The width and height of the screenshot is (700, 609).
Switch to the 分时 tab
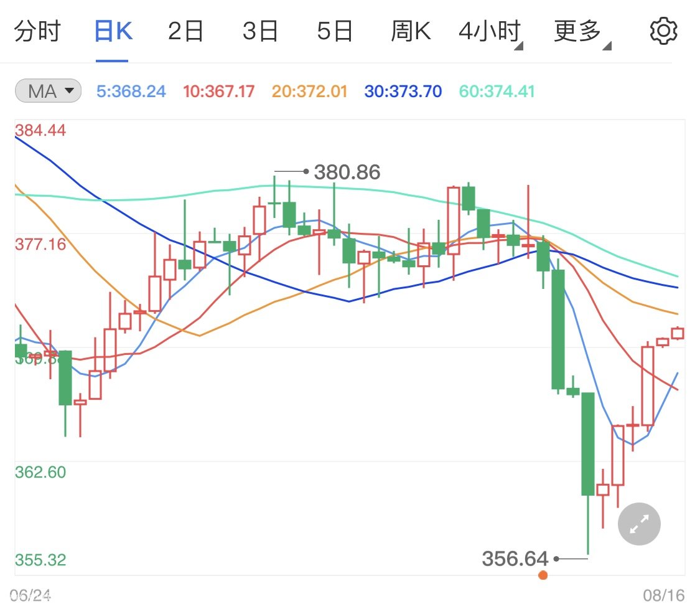[x=37, y=31]
